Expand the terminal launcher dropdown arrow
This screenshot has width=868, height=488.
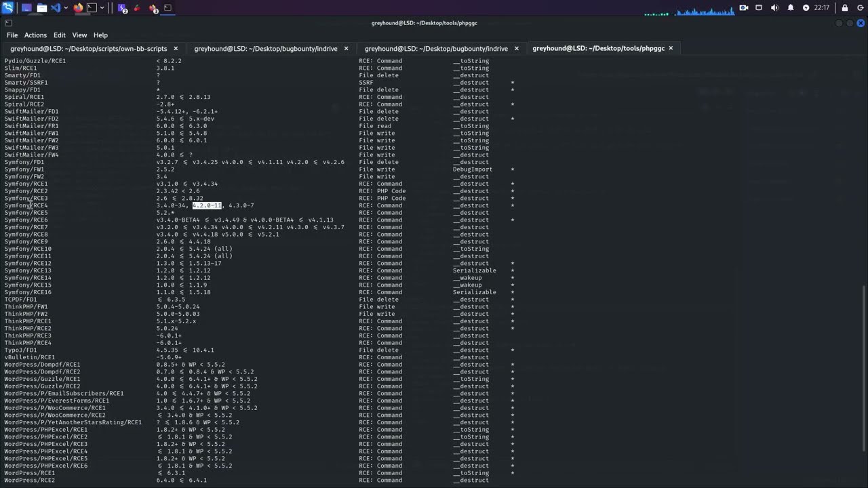click(x=102, y=8)
